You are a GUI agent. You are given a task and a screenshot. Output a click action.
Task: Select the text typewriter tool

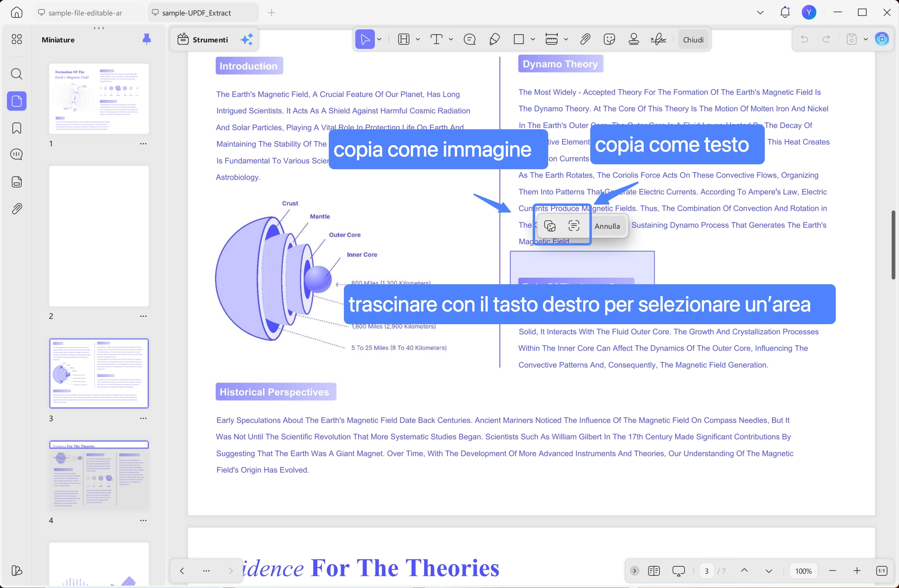pyautogui.click(x=436, y=39)
